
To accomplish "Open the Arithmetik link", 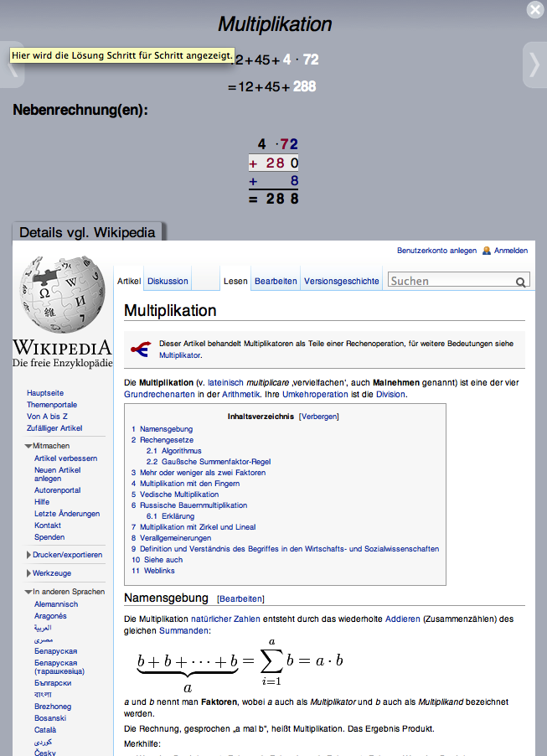I will [x=241, y=395].
